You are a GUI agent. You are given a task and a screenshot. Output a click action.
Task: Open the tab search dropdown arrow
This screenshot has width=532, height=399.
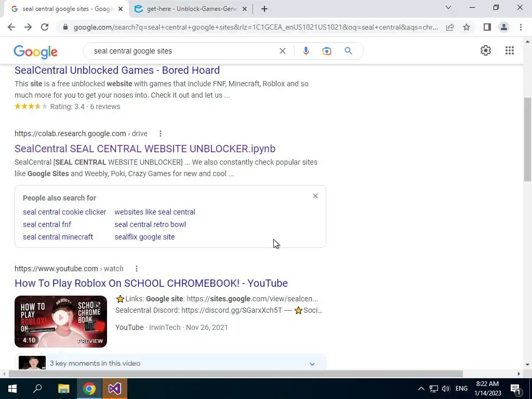pos(448,7)
